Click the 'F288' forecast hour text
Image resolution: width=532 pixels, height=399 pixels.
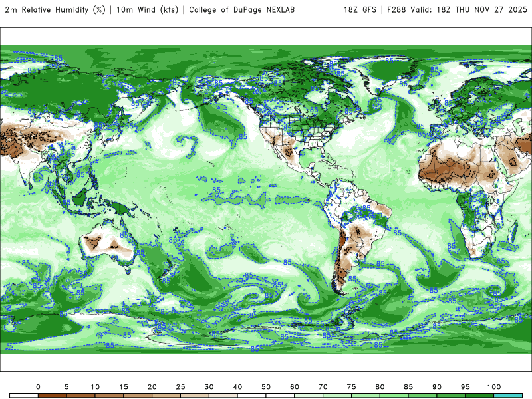click(396, 9)
